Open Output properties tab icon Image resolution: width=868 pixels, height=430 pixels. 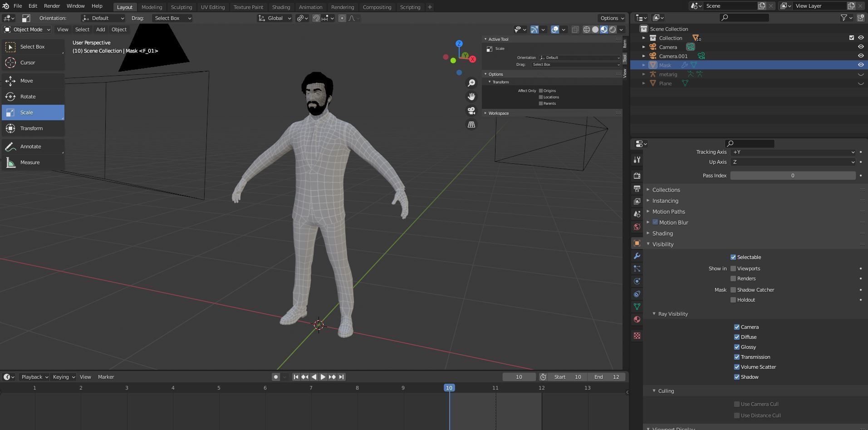(x=637, y=188)
